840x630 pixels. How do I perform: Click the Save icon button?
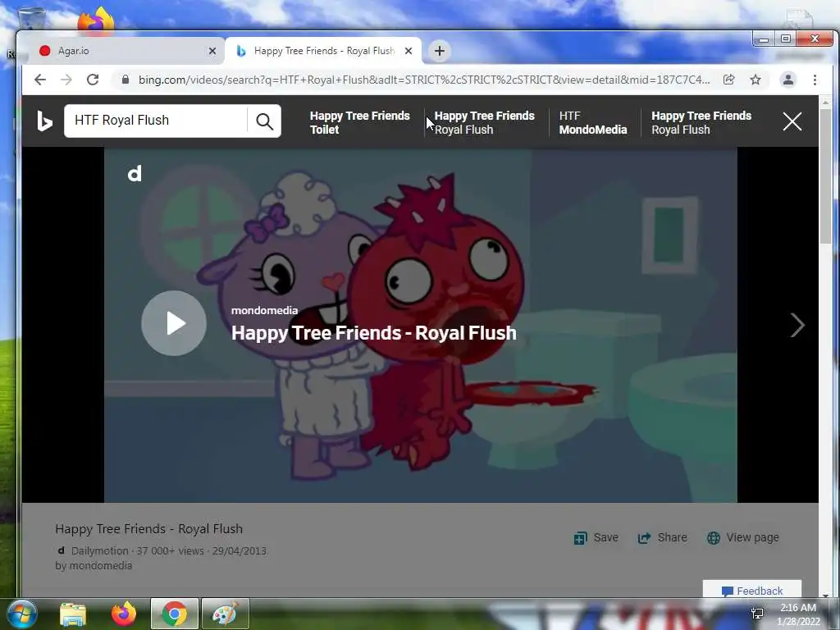pos(596,537)
